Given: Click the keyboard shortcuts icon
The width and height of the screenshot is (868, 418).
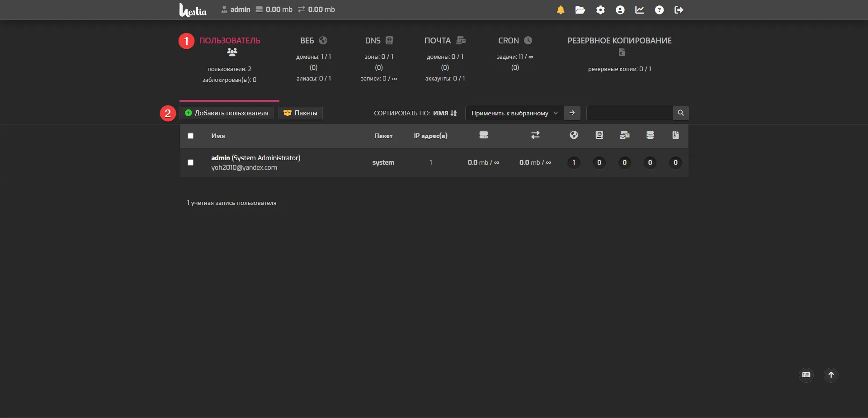Looking at the screenshot, I should (806, 375).
